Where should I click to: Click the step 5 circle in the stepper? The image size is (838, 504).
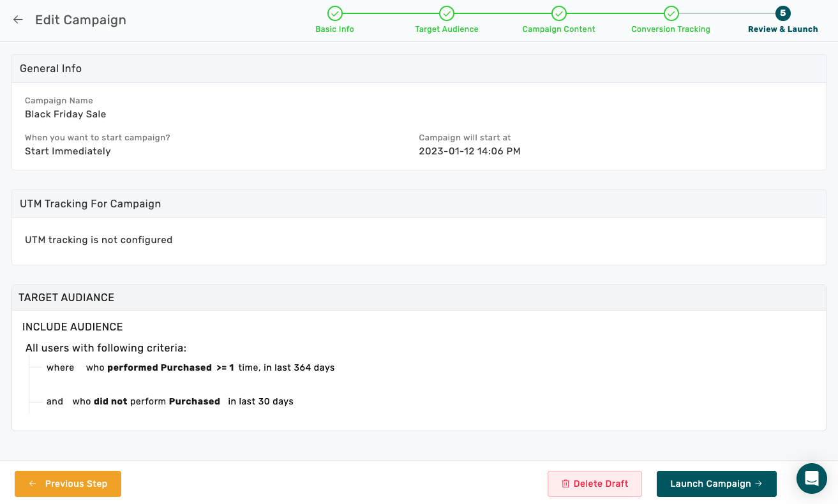[782, 13]
